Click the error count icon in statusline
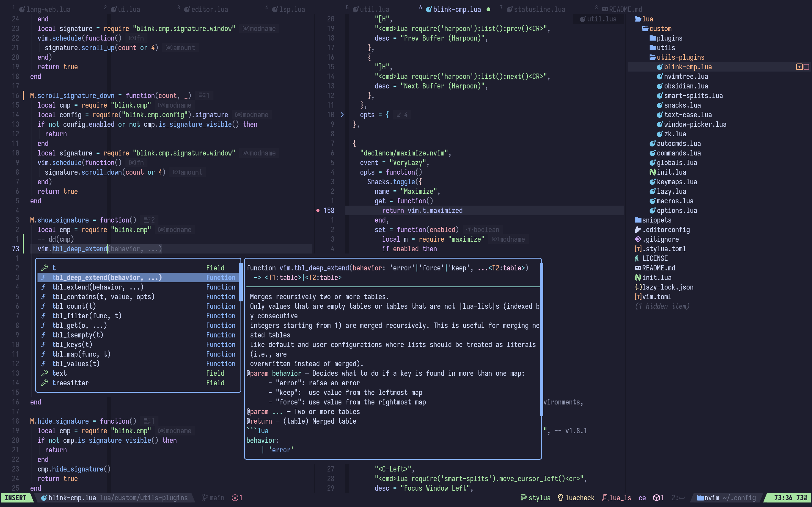812x507 pixels. point(235,498)
